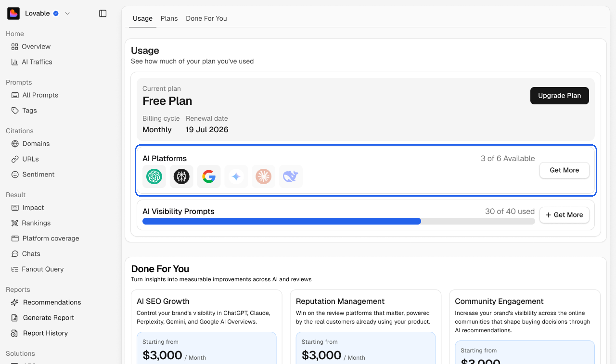Click the Domains globe icon

coord(15,144)
